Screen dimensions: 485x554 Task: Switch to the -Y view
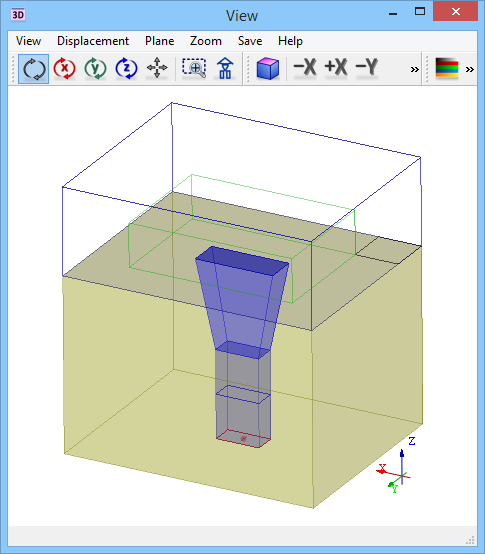[367, 67]
